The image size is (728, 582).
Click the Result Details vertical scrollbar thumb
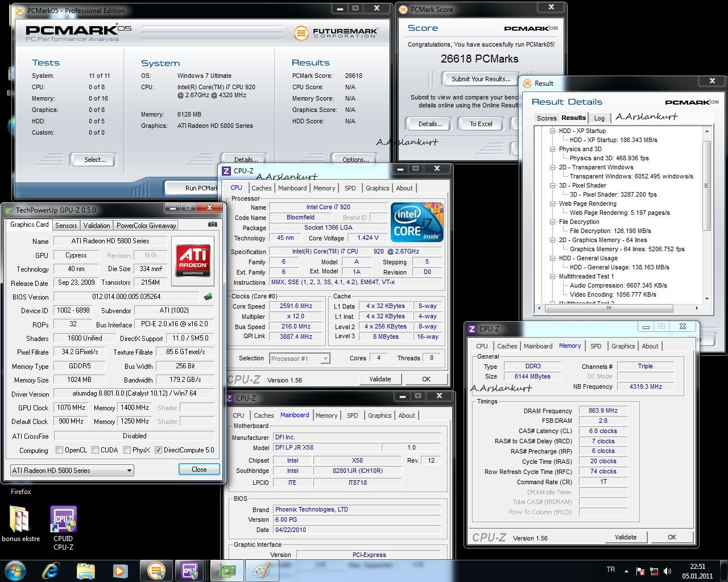coord(707,186)
